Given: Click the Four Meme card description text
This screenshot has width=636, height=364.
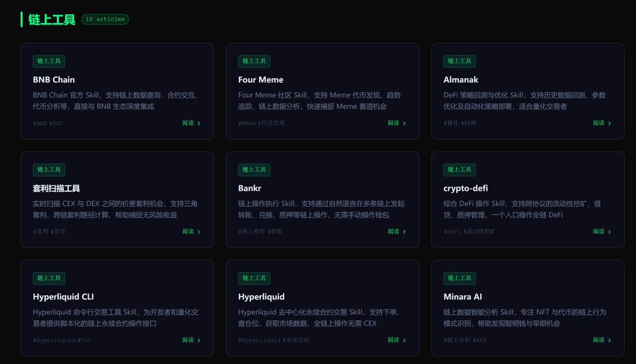Looking at the screenshot, I should pos(320,101).
